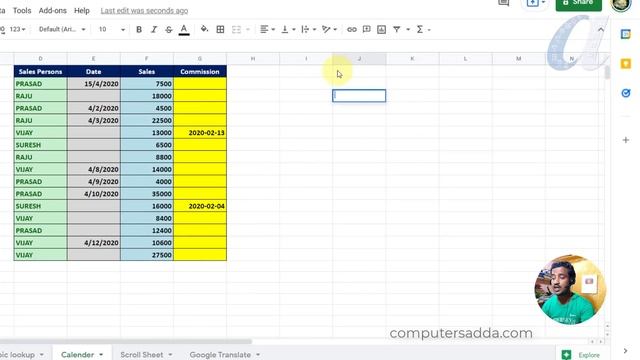Select the cell with date 15/4/2020
The height and width of the screenshot is (360, 640).
click(x=93, y=84)
